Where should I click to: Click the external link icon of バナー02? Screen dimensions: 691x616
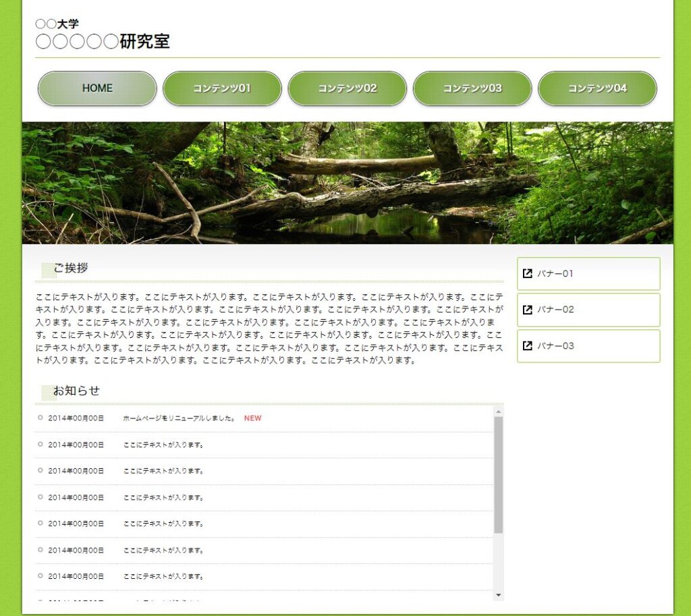click(x=527, y=310)
